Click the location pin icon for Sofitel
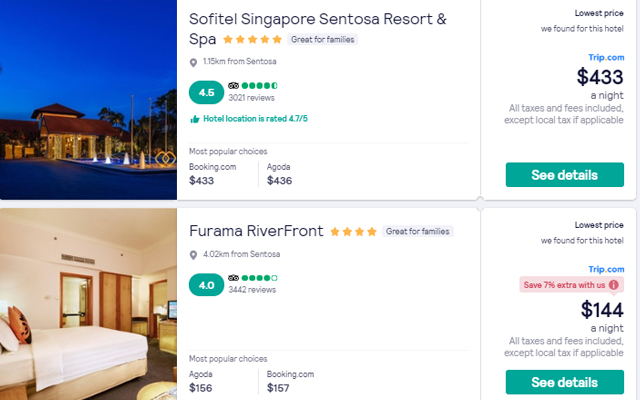640x400 pixels. click(194, 62)
